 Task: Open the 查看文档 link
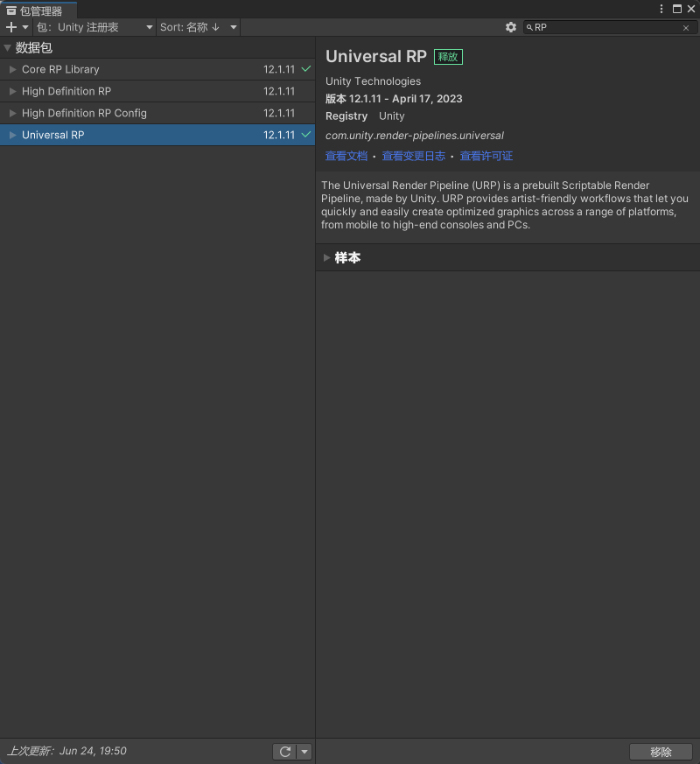point(346,156)
